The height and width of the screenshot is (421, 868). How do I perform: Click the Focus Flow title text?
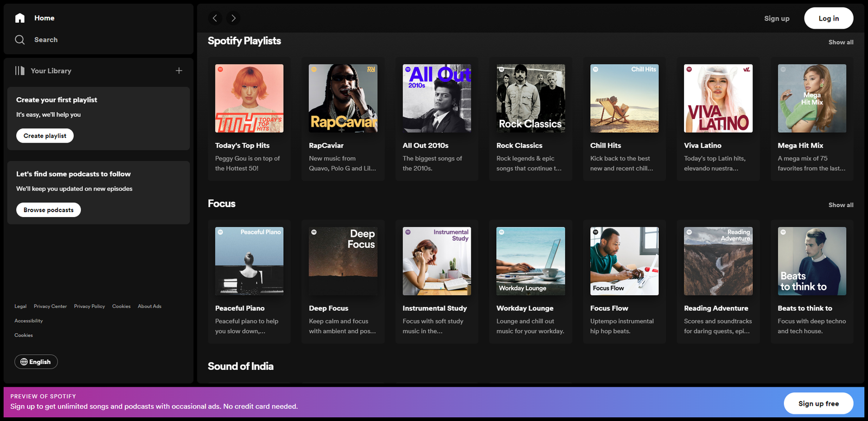coord(609,308)
